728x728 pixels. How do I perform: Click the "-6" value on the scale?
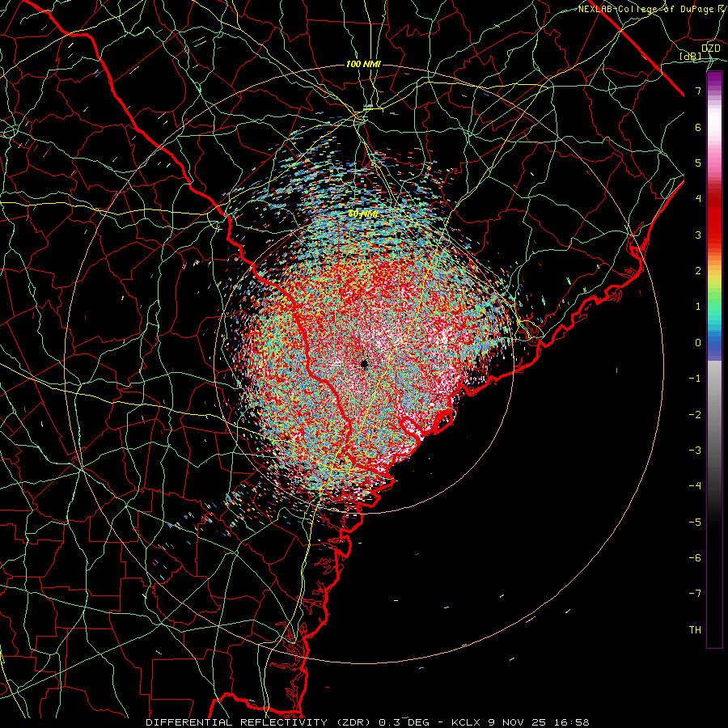[695, 558]
